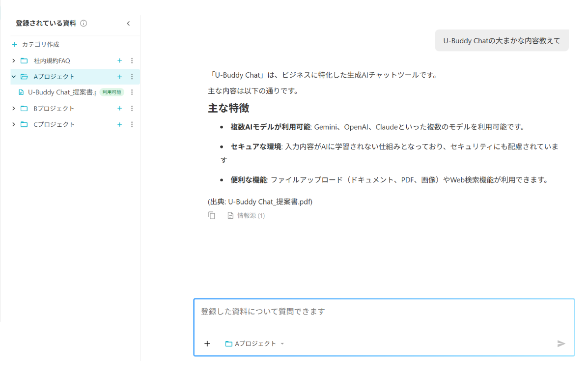Select the Aプロジェクト category name
Screen dimensions: 588x376
coord(54,77)
